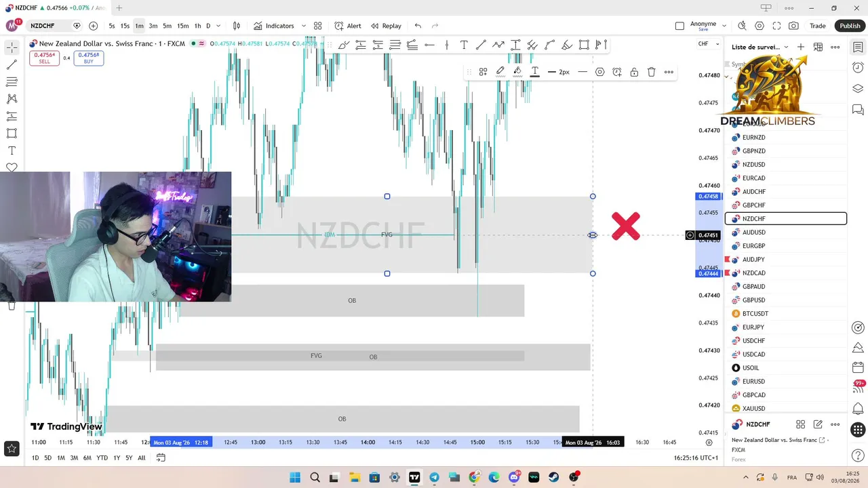Image resolution: width=868 pixels, height=488 pixels.
Task: Open the Alerts clock panel in right sidebar
Action: click(x=858, y=68)
